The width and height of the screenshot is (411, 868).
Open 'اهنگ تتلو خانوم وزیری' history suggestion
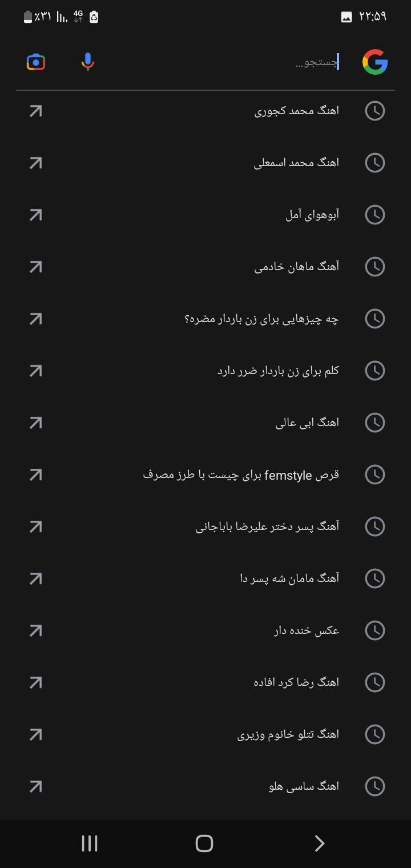[288, 734]
